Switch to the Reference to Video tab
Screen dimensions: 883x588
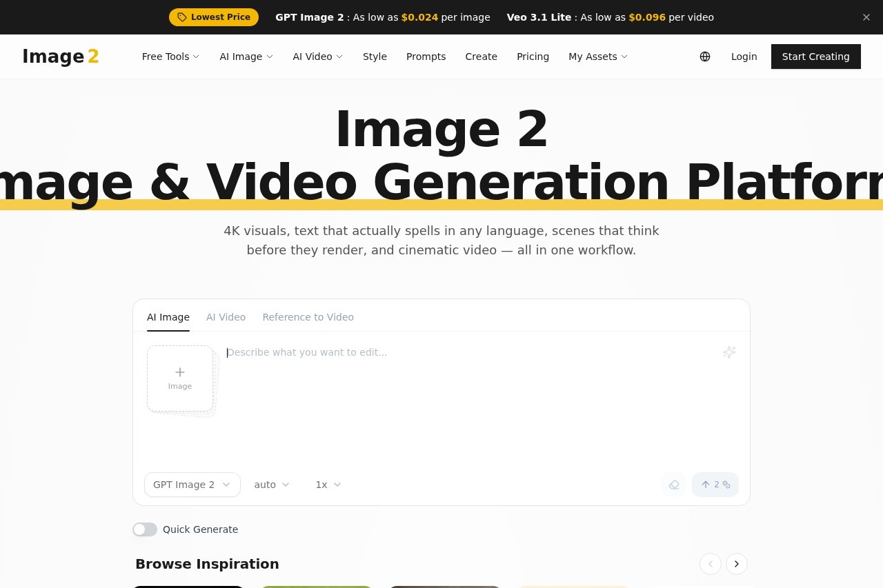pyautogui.click(x=308, y=317)
